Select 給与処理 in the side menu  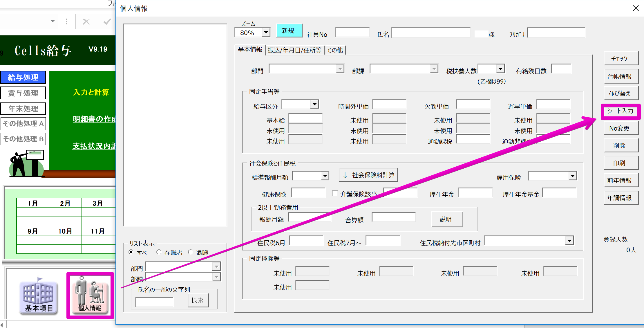coord(23,77)
